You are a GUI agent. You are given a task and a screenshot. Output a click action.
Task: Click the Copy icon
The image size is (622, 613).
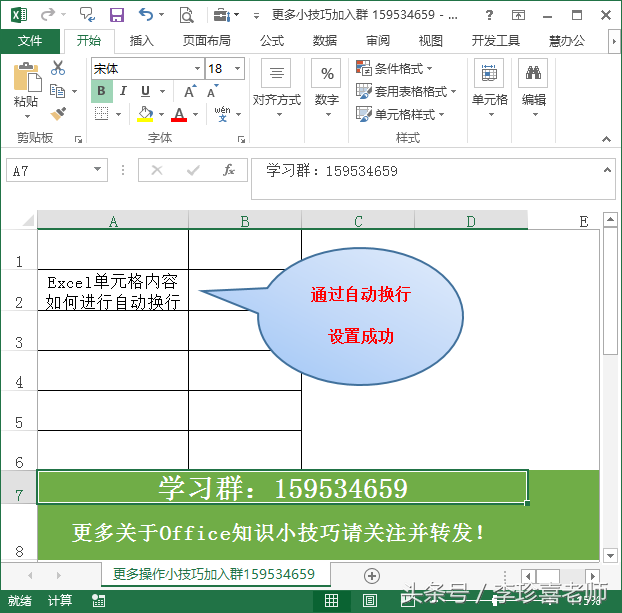(58, 91)
